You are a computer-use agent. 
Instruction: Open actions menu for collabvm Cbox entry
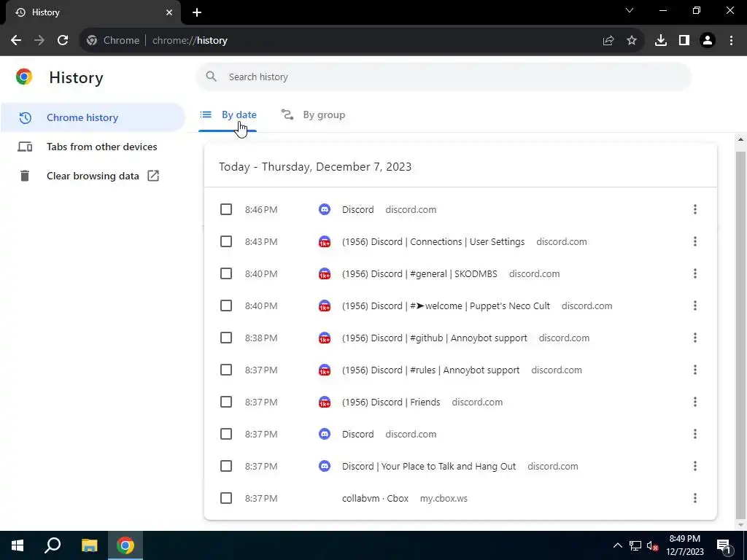point(695,498)
